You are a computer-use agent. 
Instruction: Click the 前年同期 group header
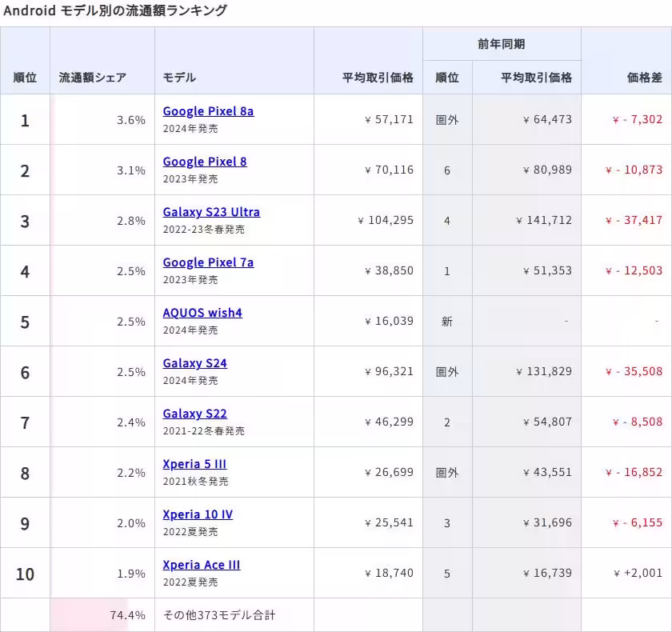502,44
